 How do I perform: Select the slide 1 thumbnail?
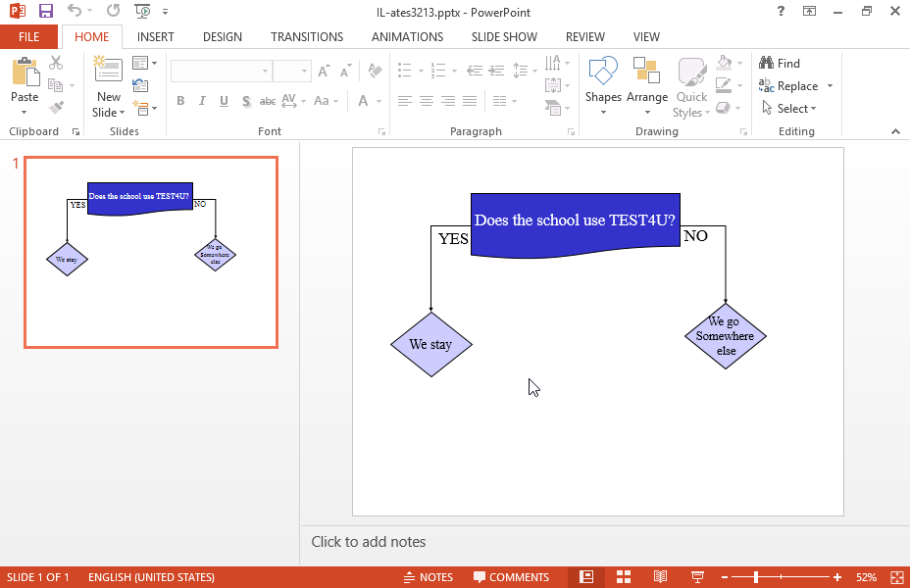[x=151, y=252]
